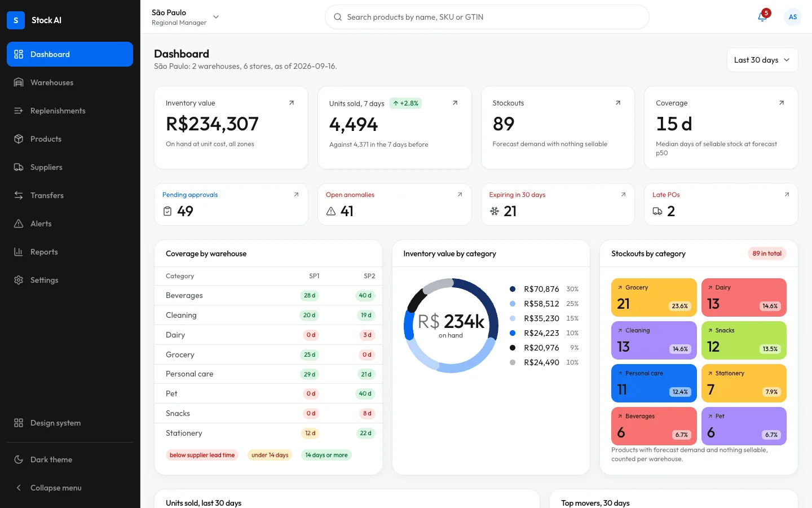
Task: Toggle Dark theme
Action: [x=70, y=459]
